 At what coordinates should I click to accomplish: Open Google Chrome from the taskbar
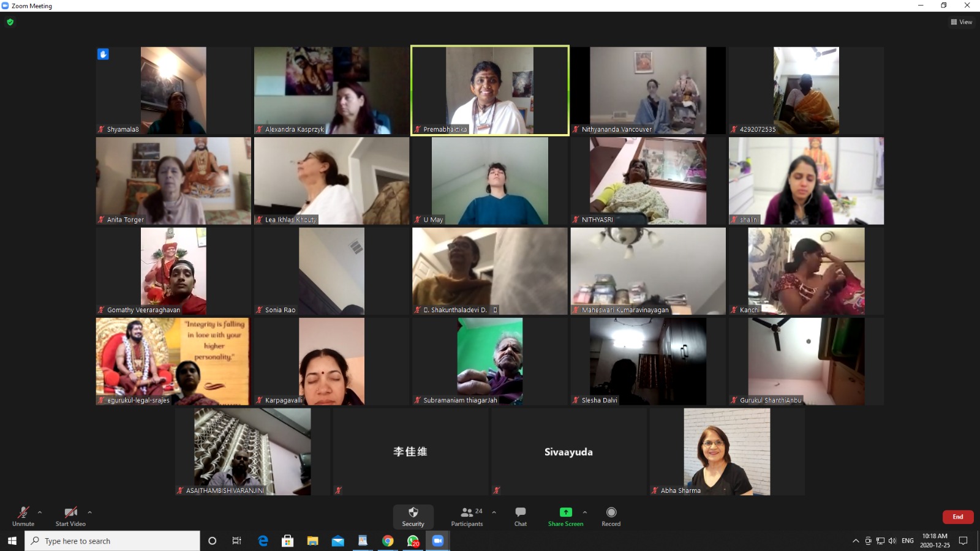pos(388,541)
